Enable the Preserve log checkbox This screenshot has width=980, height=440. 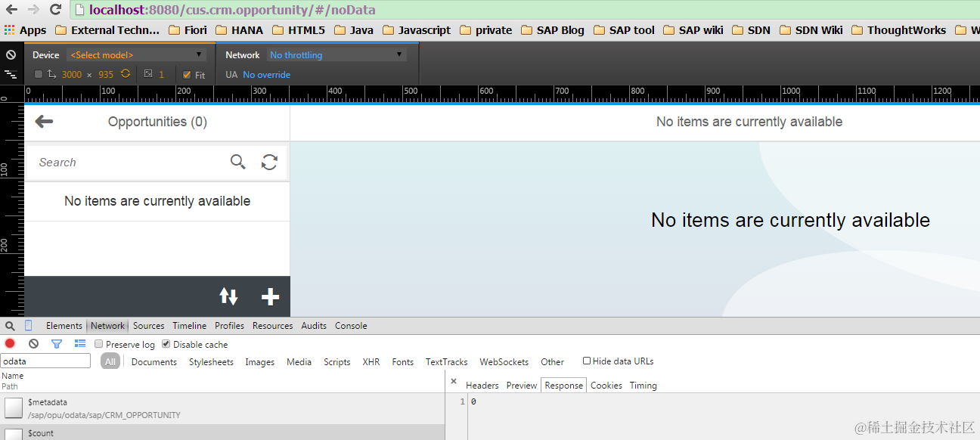click(x=98, y=344)
